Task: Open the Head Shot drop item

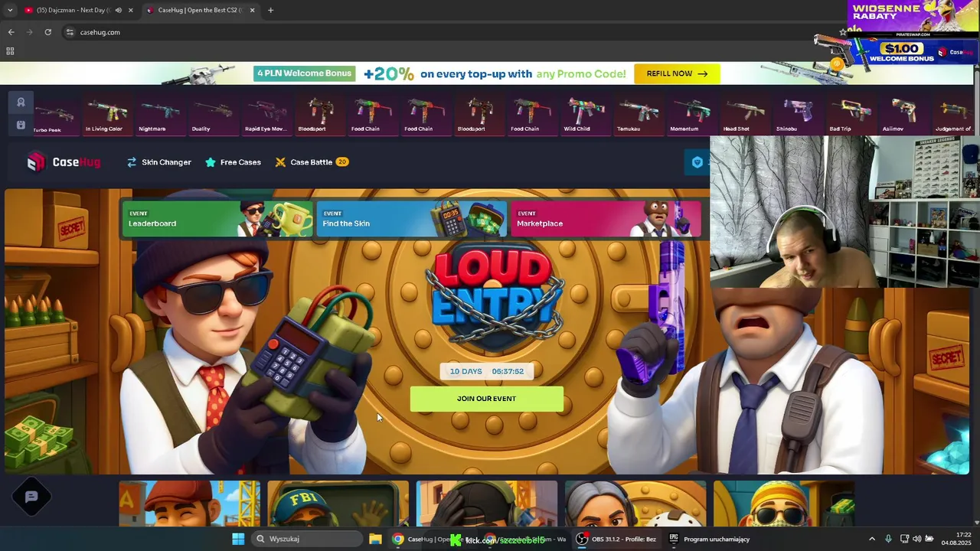Action: [744, 115]
